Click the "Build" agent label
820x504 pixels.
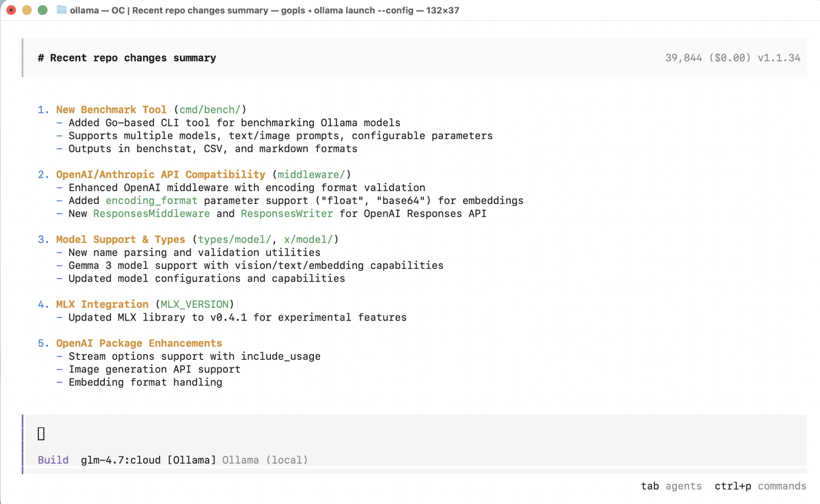pyautogui.click(x=53, y=460)
